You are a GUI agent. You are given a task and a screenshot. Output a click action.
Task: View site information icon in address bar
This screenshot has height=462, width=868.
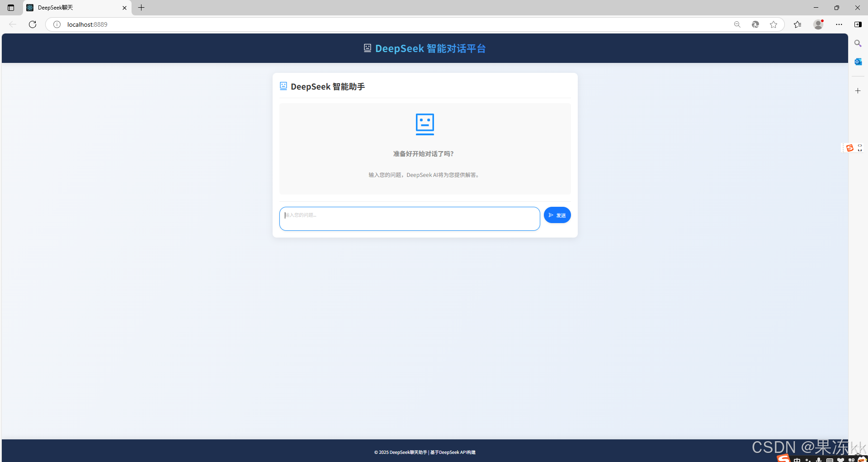click(57, 24)
